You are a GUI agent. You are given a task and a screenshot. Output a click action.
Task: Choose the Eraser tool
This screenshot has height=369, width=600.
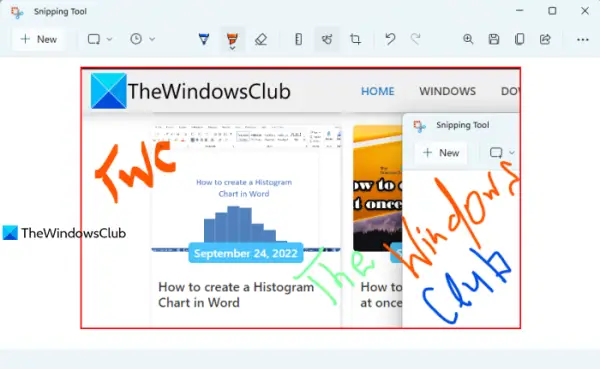tap(261, 39)
